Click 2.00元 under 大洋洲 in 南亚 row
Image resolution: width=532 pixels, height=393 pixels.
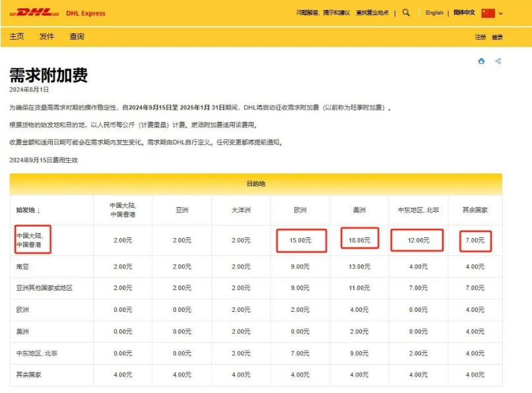pos(241,267)
